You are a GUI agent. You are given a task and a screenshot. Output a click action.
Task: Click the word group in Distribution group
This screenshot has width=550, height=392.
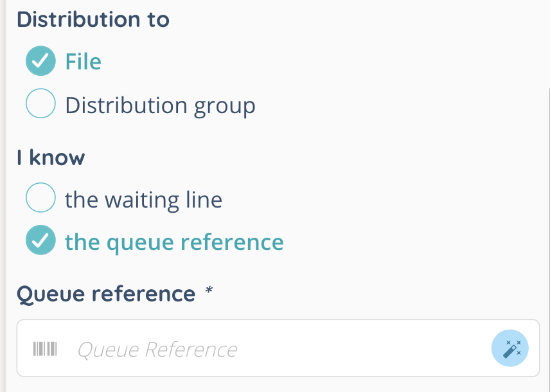(226, 105)
